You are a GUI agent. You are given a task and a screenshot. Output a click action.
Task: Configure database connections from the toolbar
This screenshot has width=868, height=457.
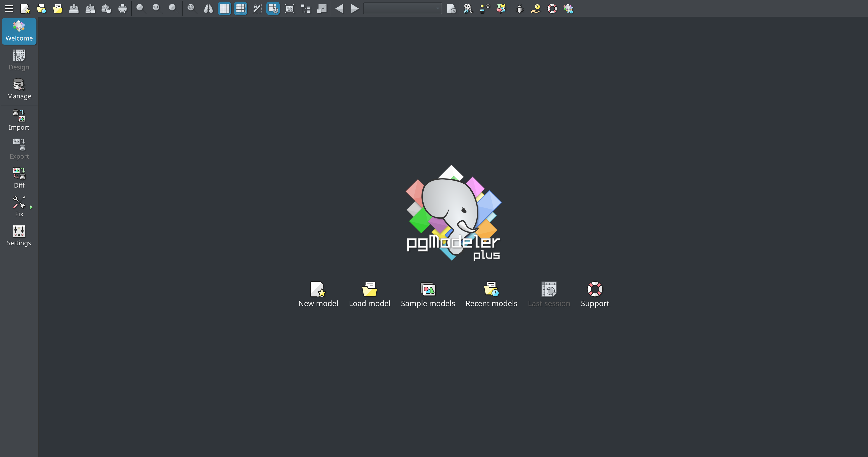pos(484,8)
